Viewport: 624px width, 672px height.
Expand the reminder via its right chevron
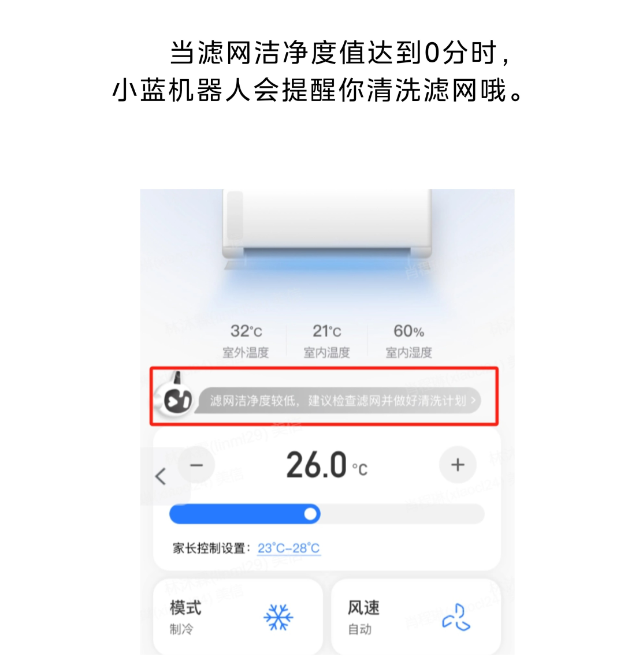pos(473,400)
